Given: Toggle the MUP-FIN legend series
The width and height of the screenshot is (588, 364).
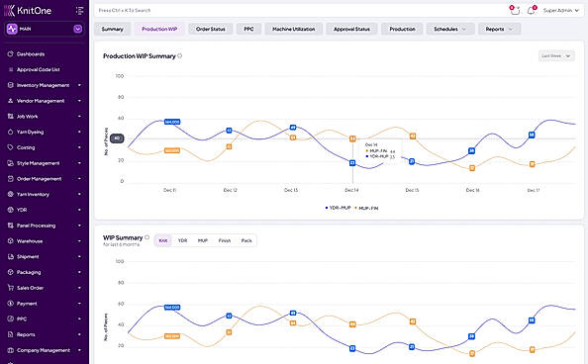Looking at the screenshot, I should pos(366,208).
